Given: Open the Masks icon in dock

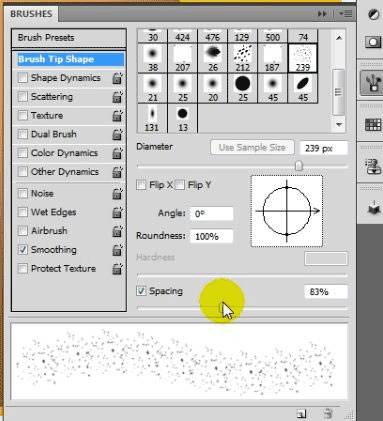Looking at the screenshot, I should coord(373,42).
